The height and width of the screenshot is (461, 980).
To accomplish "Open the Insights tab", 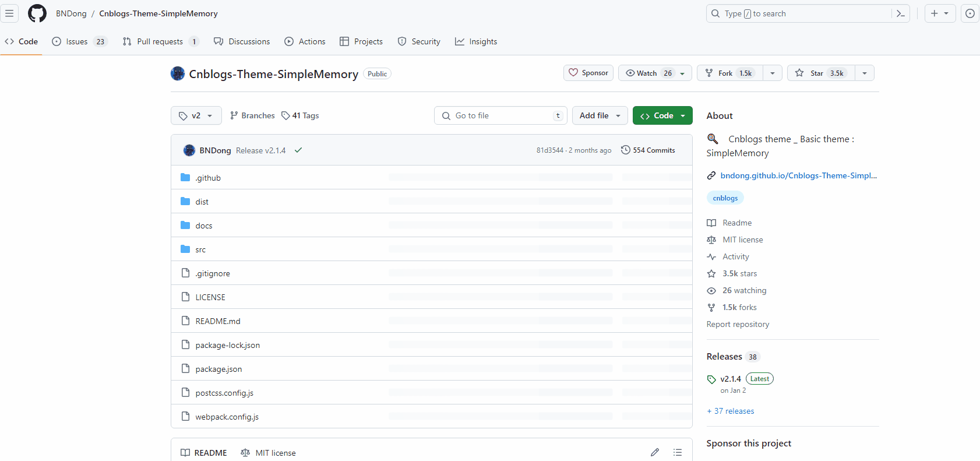I will click(x=476, y=41).
